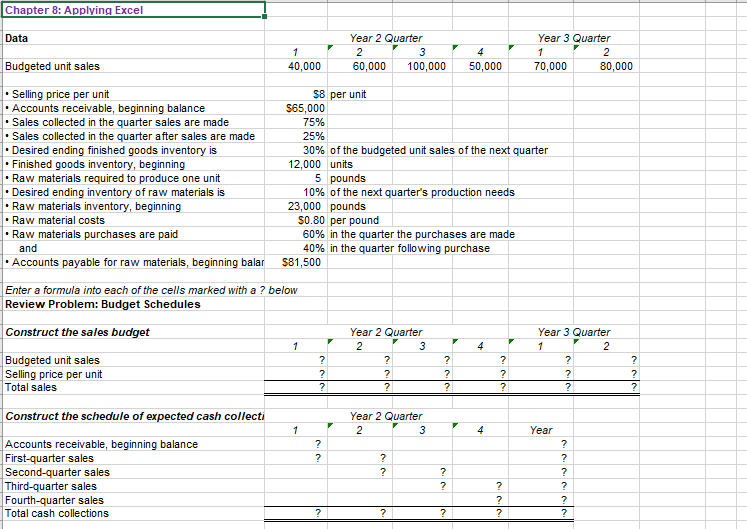Click the 'Selling price per unit' bullet label
The height and width of the screenshot is (529, 747).
pyautogui.click(x=57, y=94)
